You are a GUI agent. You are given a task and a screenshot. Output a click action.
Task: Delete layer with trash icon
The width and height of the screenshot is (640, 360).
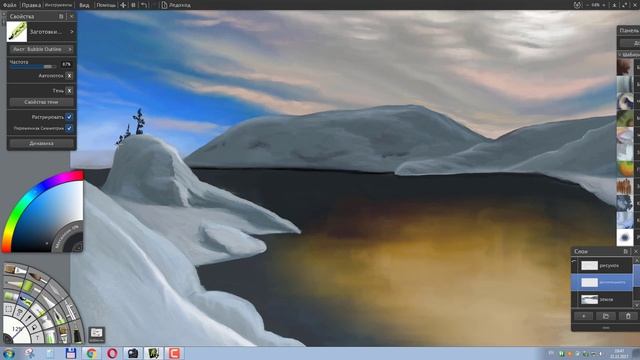[628, 316]
